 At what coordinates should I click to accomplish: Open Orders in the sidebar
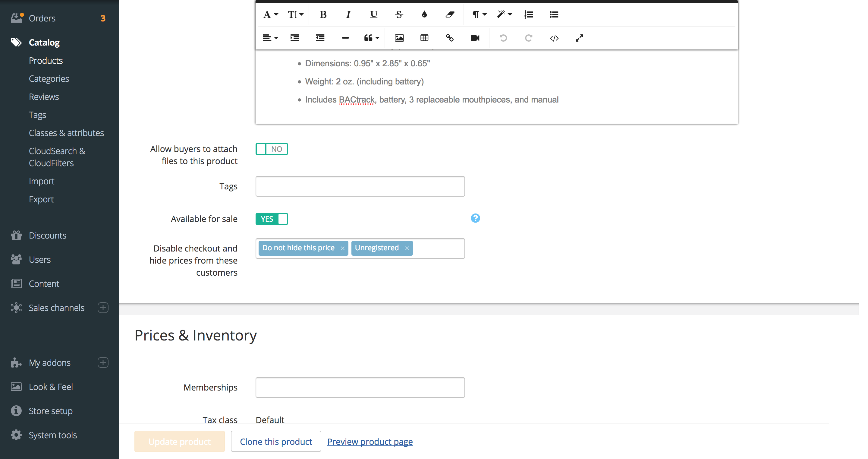pyautogui.click(x=42, y=18)
